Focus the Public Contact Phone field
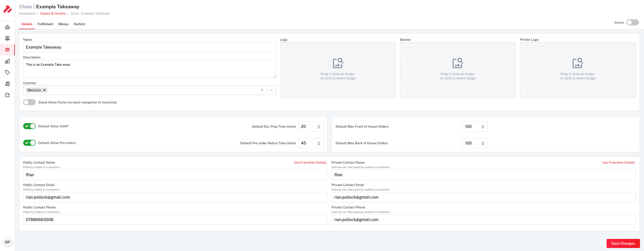644x251 pixels. point(175,220)
